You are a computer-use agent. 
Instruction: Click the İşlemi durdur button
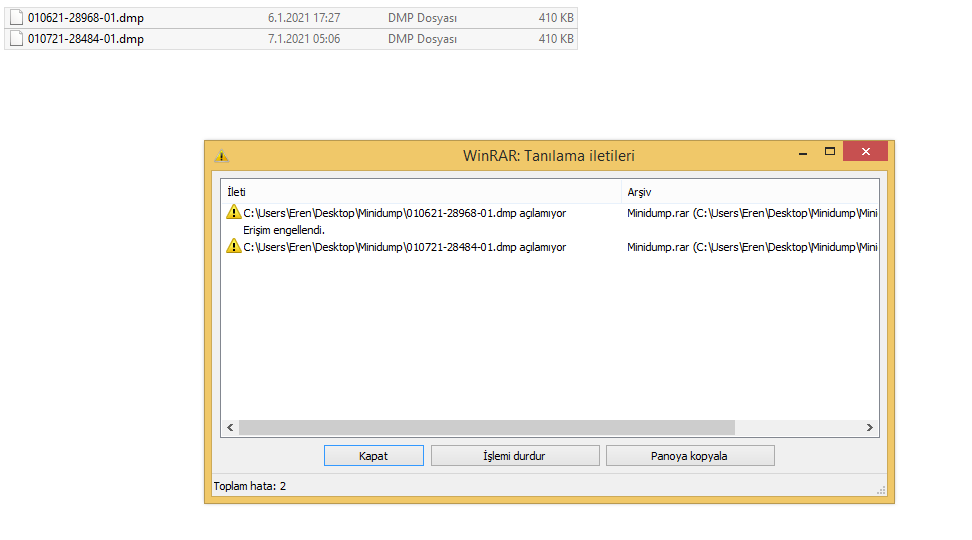click(x=515, y=456)
